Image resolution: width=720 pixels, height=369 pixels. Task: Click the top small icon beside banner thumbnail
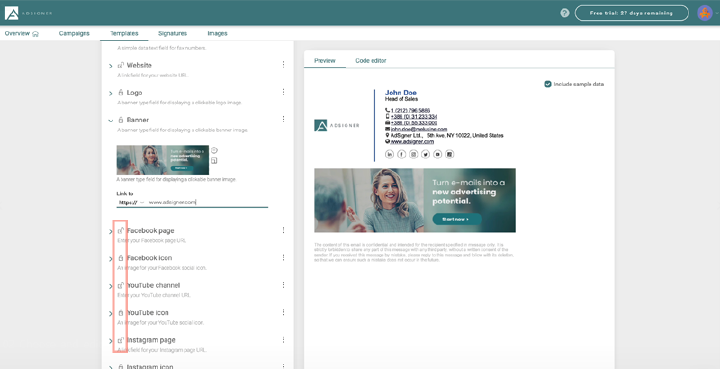click(x=214, y=150)
